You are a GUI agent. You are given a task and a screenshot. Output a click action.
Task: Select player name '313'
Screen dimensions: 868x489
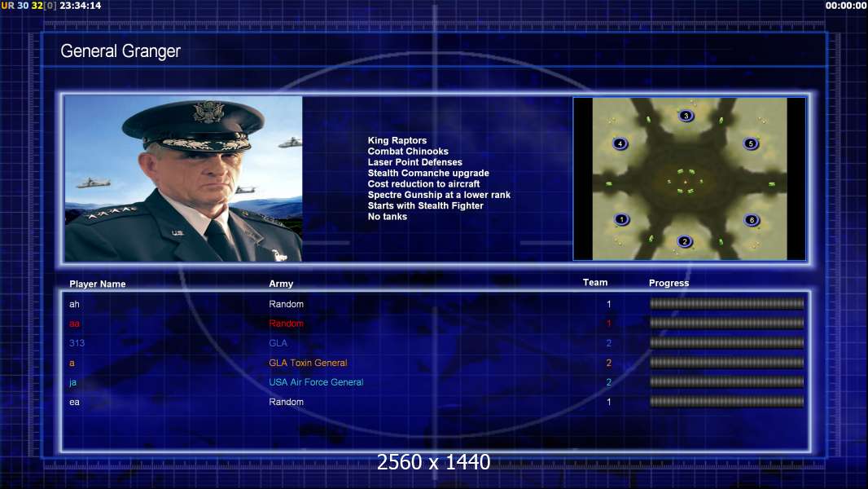pos(77,343)
